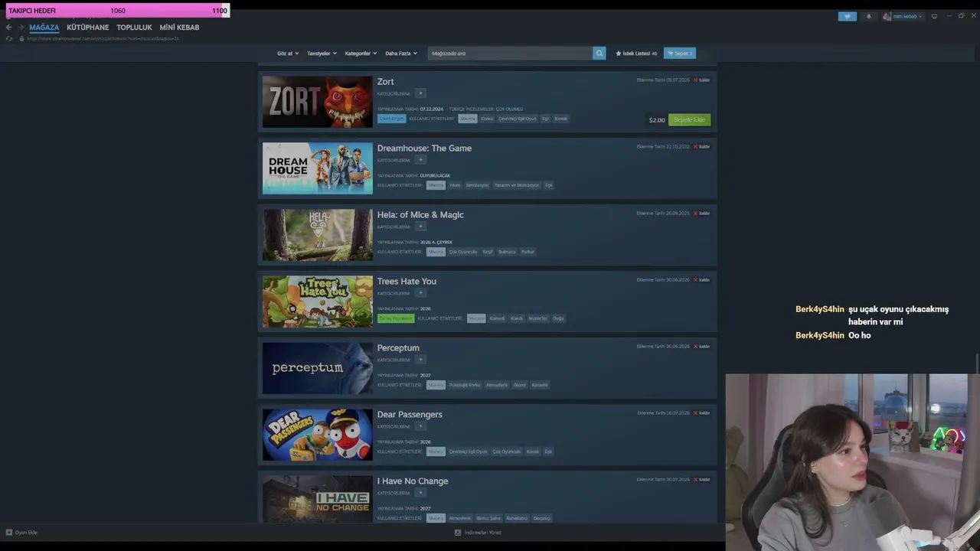Click the Erken Erişim tag on Zort

[x=391, y=119]
